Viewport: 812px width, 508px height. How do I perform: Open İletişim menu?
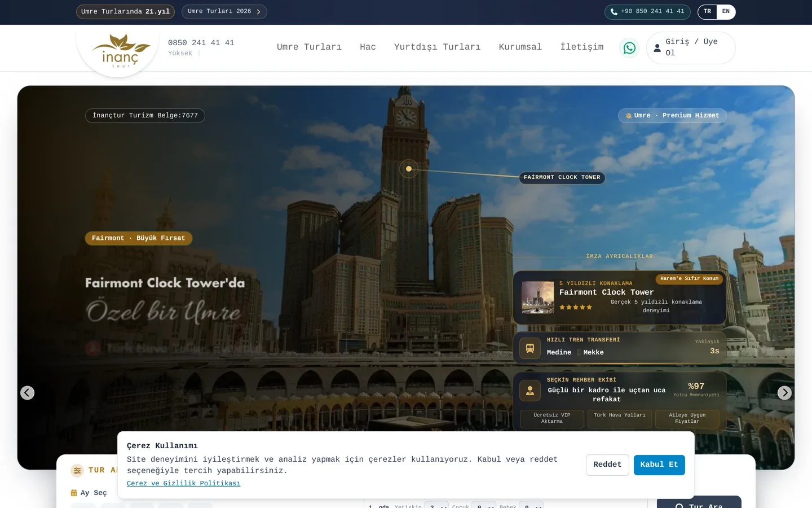click(582, 47)
